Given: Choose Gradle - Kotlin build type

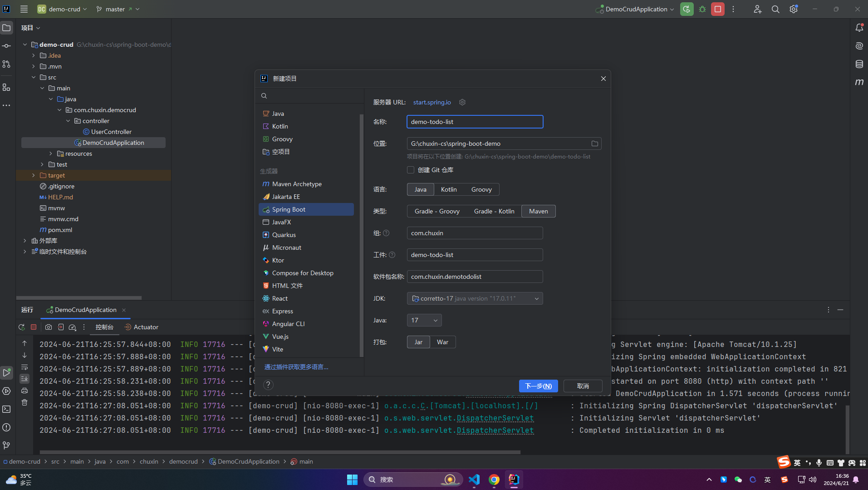Looking at the screenshot, I should [x=494, y=211].
